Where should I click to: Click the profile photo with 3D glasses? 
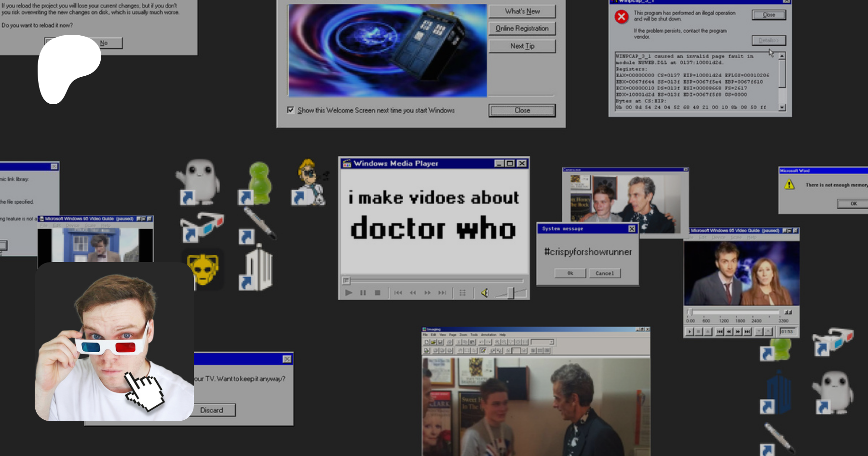pyautogui.click(x=114, y=342)
